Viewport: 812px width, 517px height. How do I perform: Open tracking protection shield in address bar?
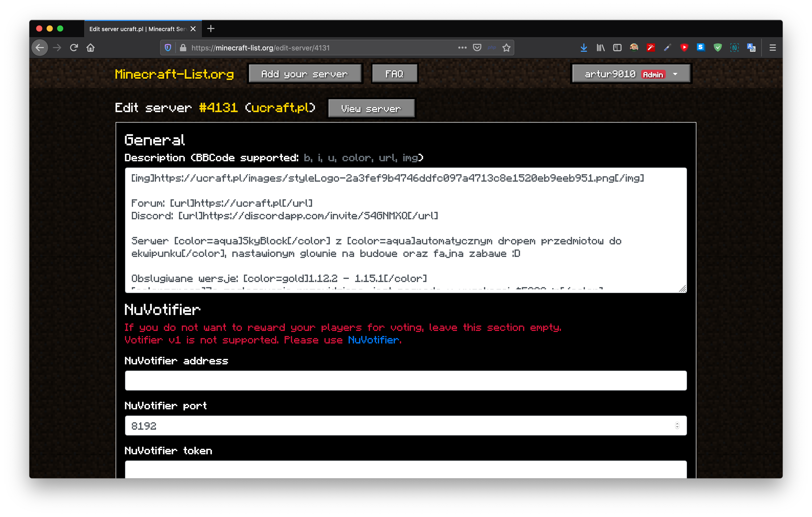click(x=168, y=48)
